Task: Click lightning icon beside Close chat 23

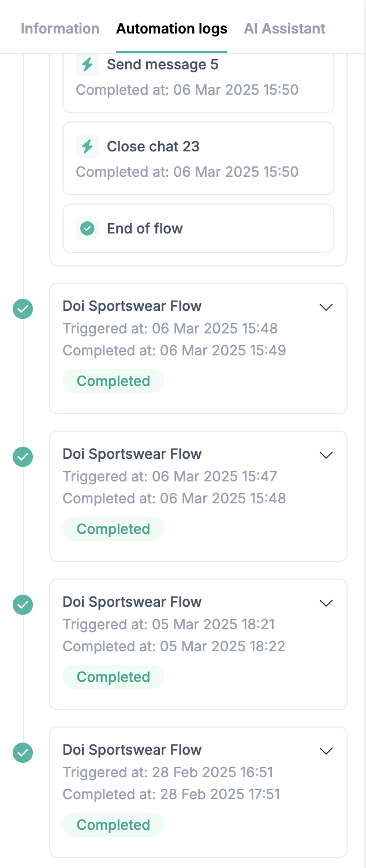Action: point(87,147)
